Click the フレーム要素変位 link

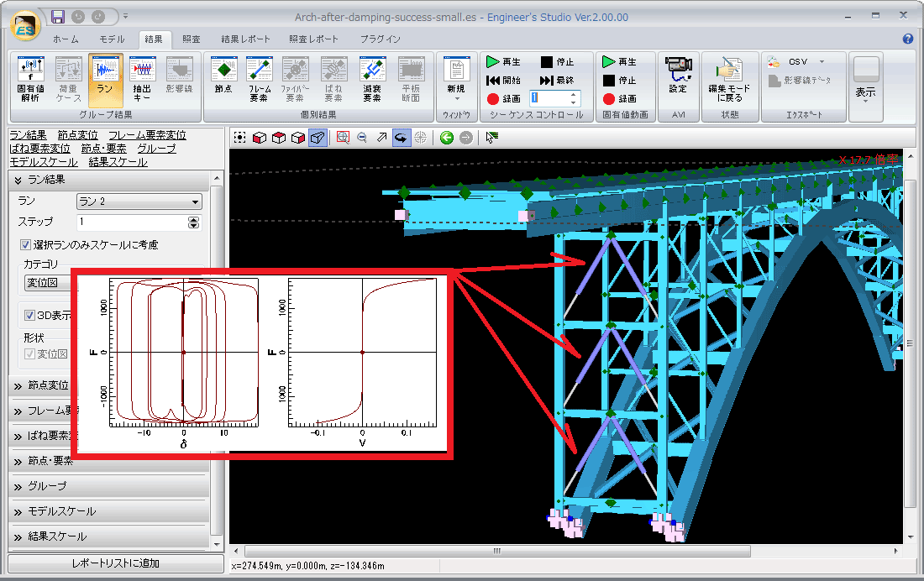[x=147, y=135]
